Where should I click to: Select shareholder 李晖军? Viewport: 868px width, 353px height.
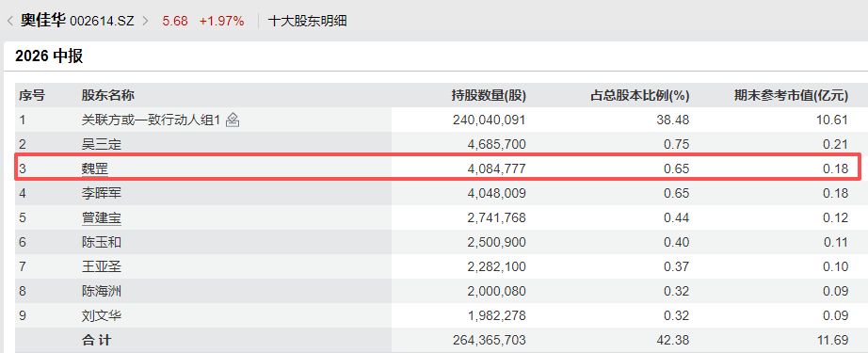(x=102, y=193)
